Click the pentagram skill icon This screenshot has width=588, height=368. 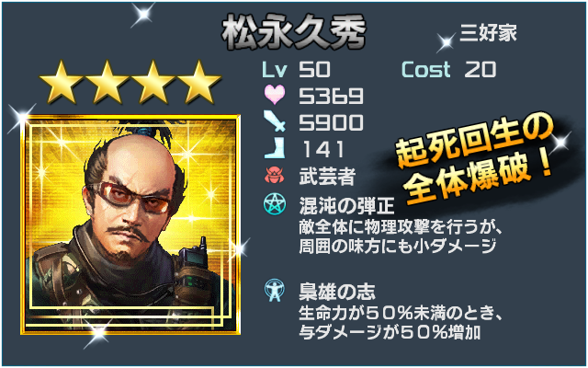pyautogui.click(x=275, y=204)
